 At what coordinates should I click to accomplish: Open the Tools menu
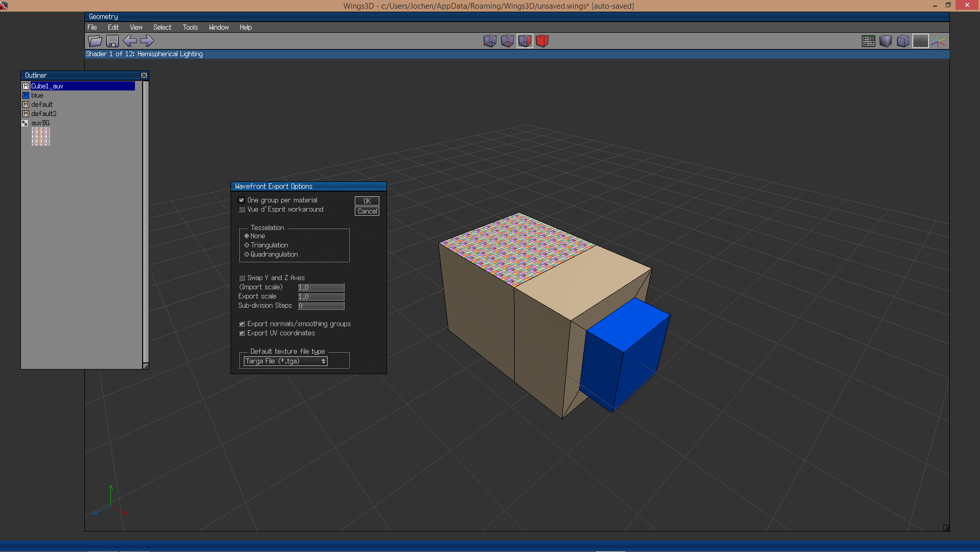tap(190, 28)
